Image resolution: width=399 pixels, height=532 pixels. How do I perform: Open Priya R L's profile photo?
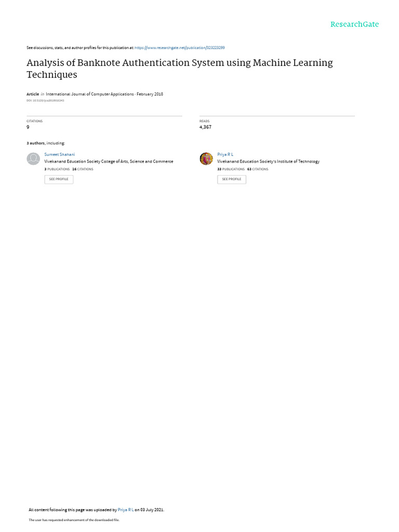coord(206,159)
